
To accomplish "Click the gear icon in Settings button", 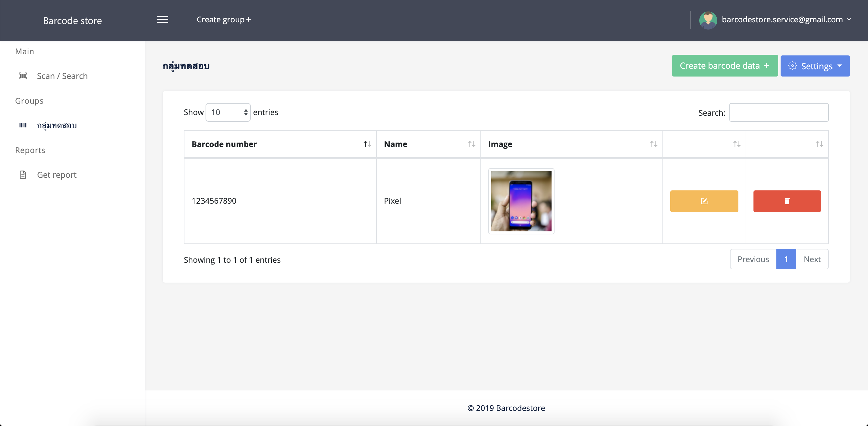I will click(793, 66).
